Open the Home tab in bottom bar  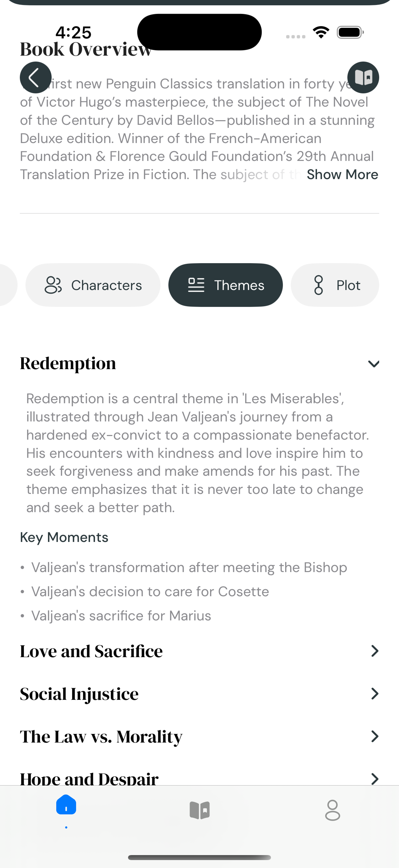(66, 805)
